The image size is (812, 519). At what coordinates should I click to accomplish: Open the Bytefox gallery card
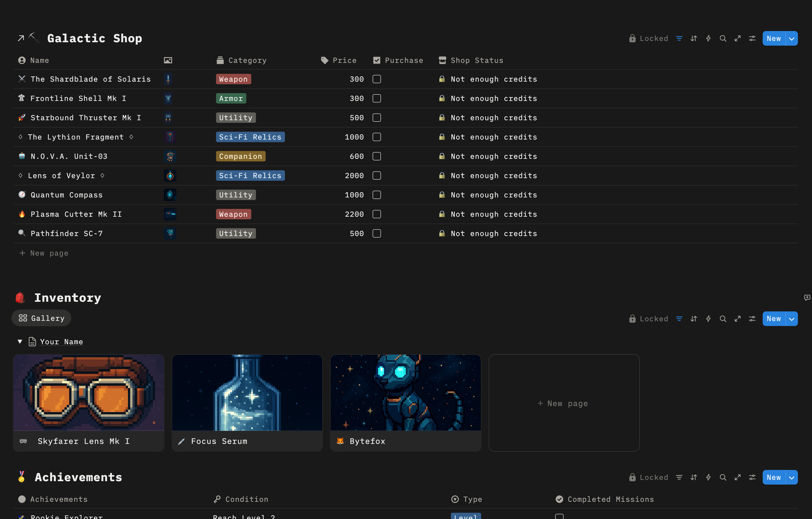click(x=405, y=402)
